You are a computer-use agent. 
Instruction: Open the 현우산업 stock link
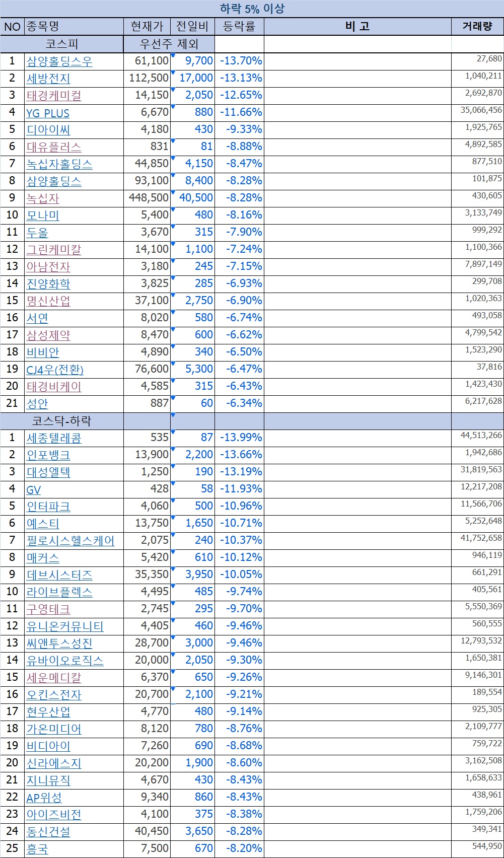coord(48,712)
